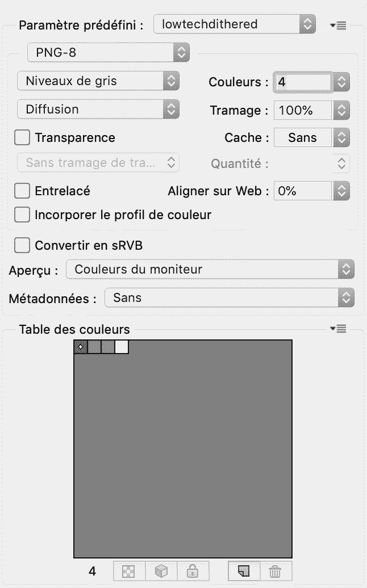
Task: Open the Métadonnées dropdown
Action: tap(229, 297)
